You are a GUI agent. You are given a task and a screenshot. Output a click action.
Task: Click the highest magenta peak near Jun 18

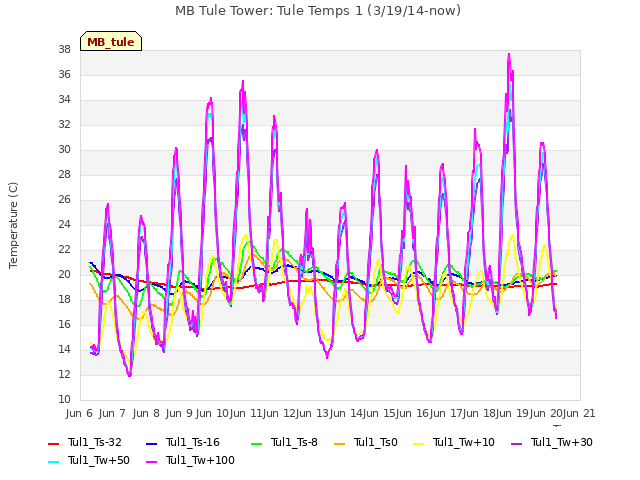pyautogui.click(x=509, y=54)
